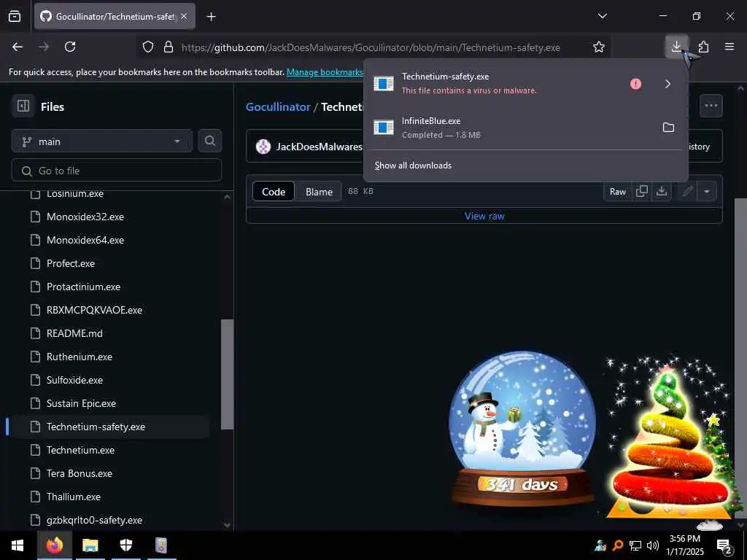The height and width of the screenshot is (560, 747).
Task: Switch to the Blame view tab
Action: point(319,192)
